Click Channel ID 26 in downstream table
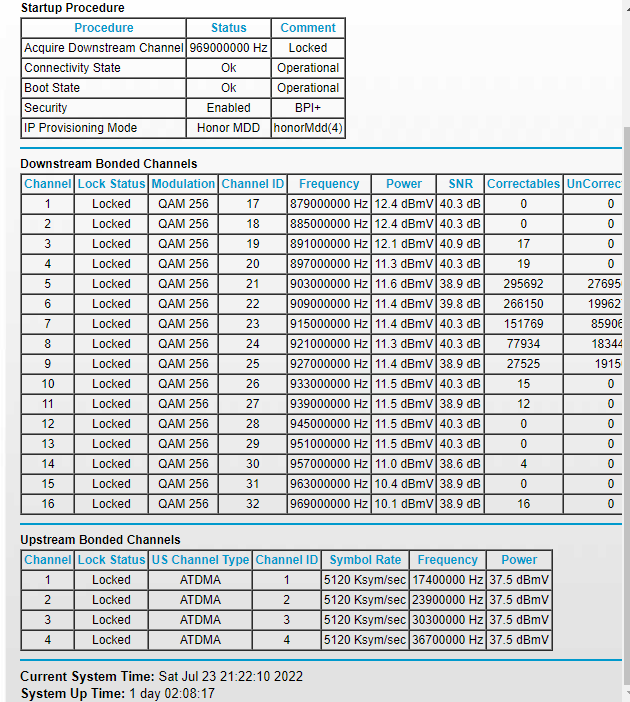This screenshot has width=630, height=702. pyautogui.click(x=253, y=384)
